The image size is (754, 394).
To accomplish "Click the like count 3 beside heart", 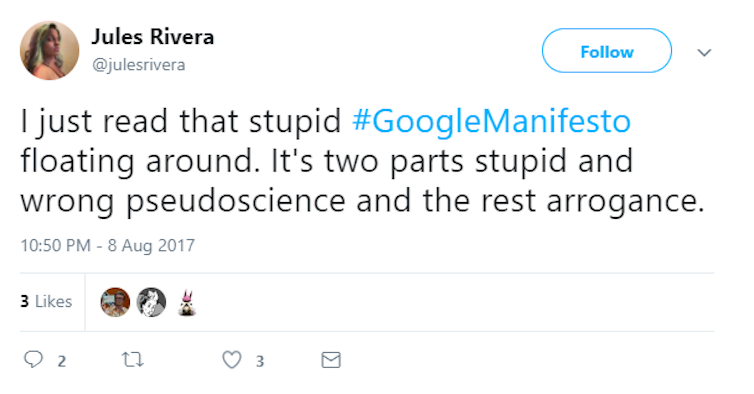I will click(260, 361).
